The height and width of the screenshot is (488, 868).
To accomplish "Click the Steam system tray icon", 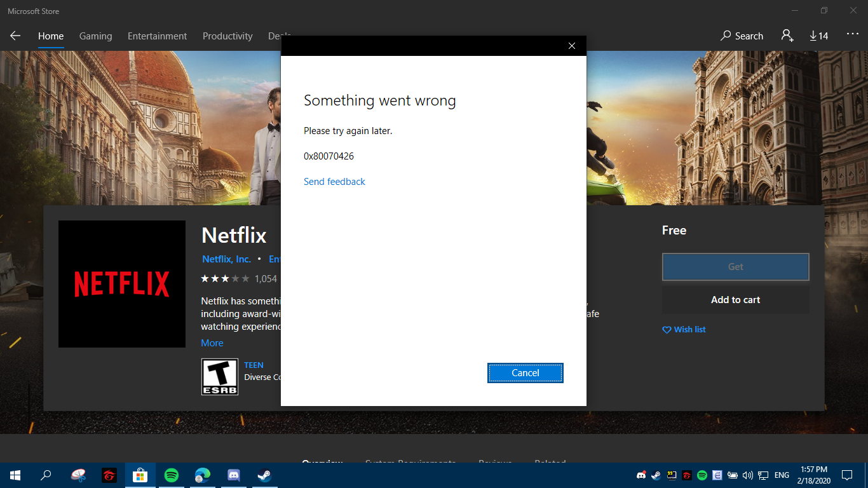I will point(656,475).
